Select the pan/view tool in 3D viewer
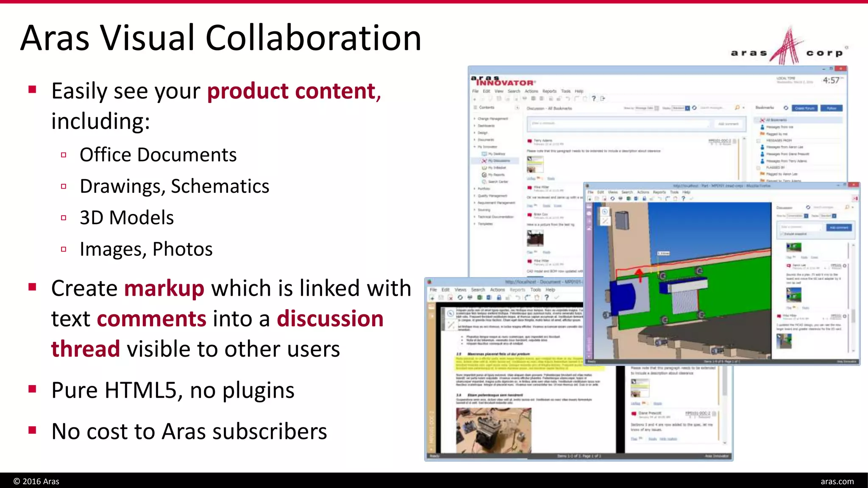 605,212
